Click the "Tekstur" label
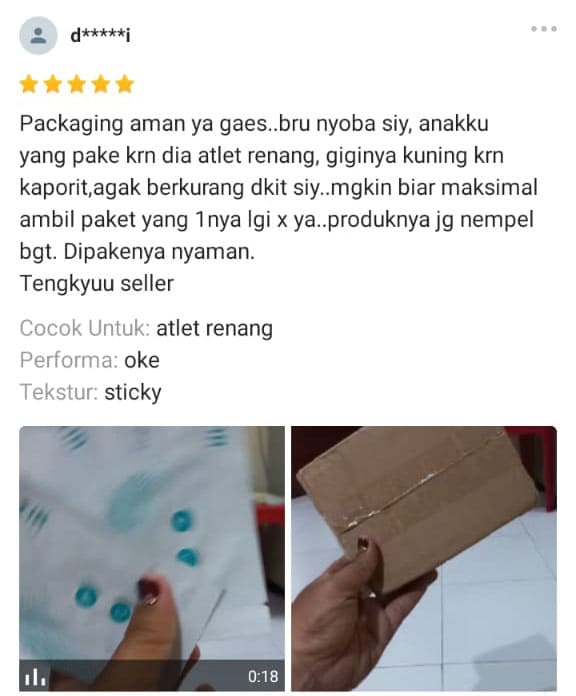Screen dimensions: 576x696 click(59, 392)
